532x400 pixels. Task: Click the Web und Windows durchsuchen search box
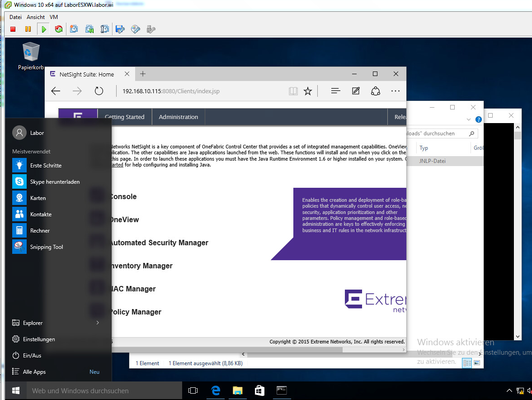click(x=104, y=391)
